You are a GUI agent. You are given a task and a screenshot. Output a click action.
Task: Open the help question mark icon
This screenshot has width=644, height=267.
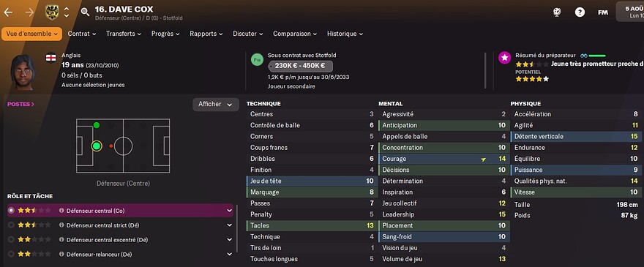(x=580, y=12)
